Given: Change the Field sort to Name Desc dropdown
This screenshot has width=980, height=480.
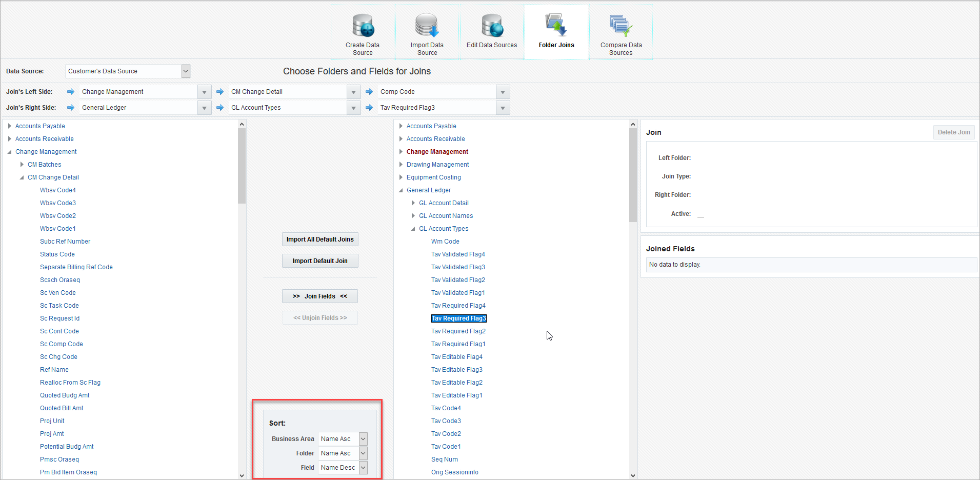Looking at the screenshot, I should [x=363, y=467].
